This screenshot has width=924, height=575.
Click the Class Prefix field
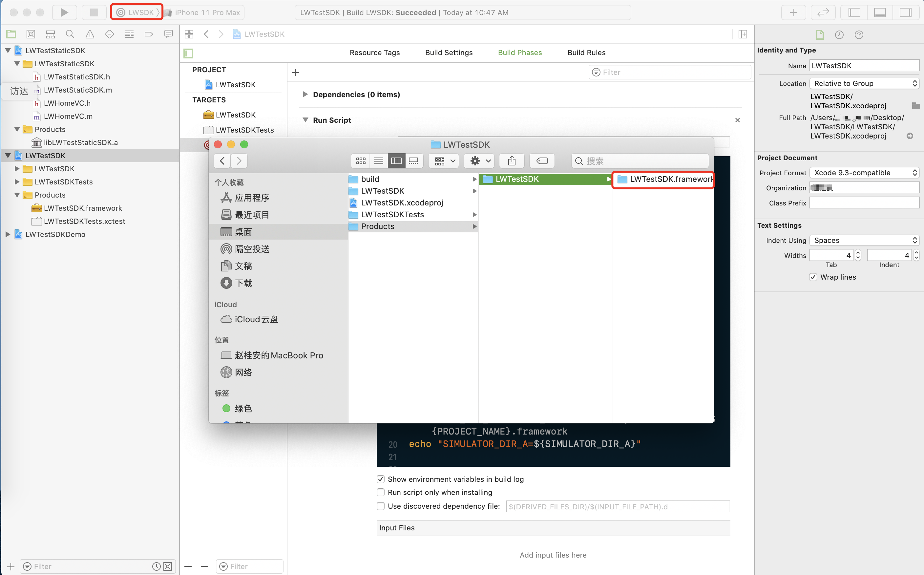(864, 203)
